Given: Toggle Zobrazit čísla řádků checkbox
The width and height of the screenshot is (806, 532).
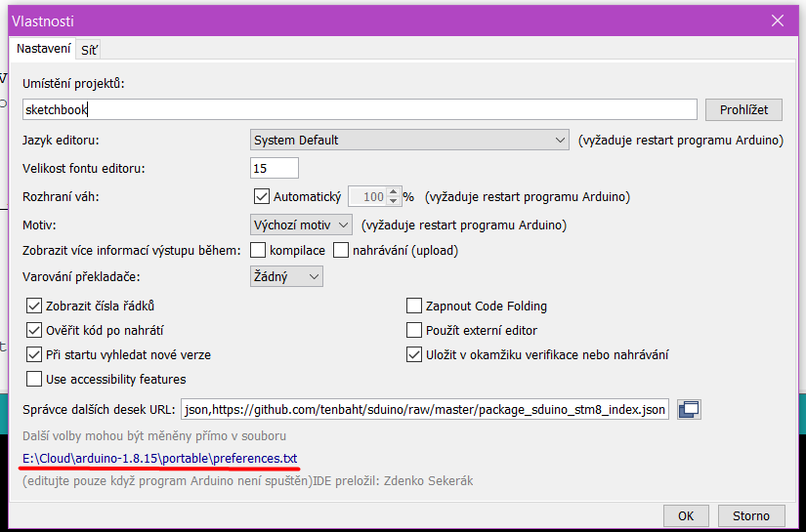Looking at the screenshot, I should [34, 306].
